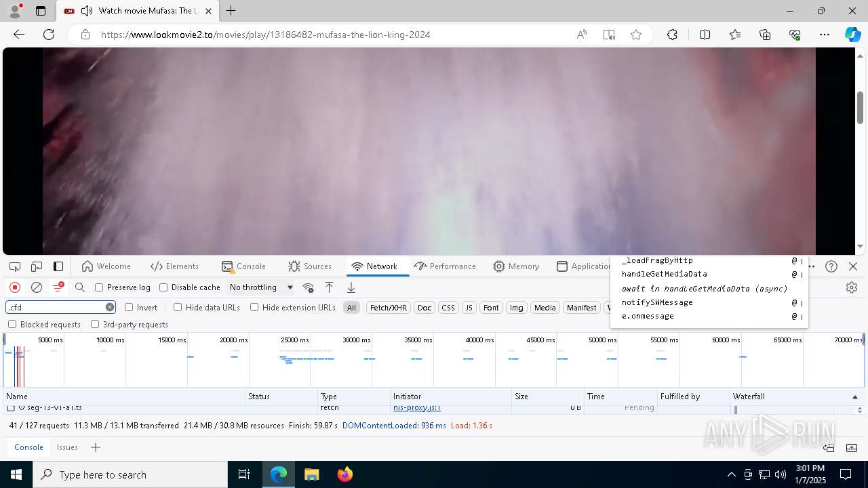The width and height of the screenshot is (868, 488).
Task: Open Browser essentials heart icon
Action: coord(795,35)
